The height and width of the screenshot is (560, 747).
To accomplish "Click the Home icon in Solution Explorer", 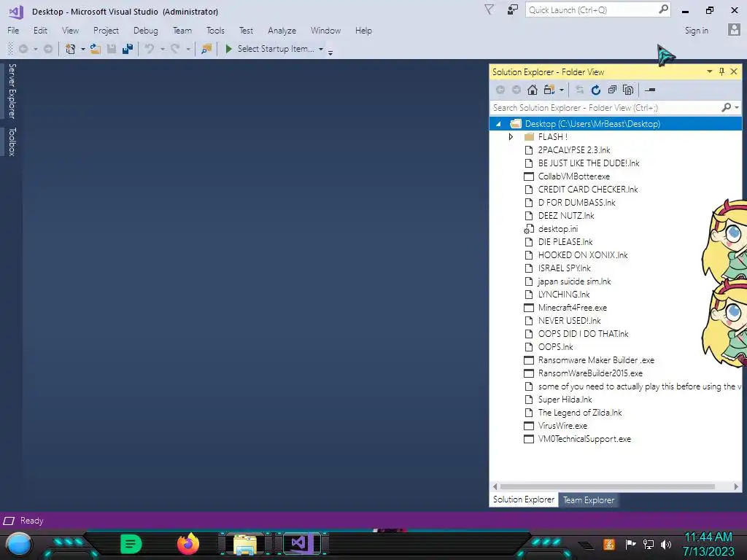I will (x=532, y=90).
